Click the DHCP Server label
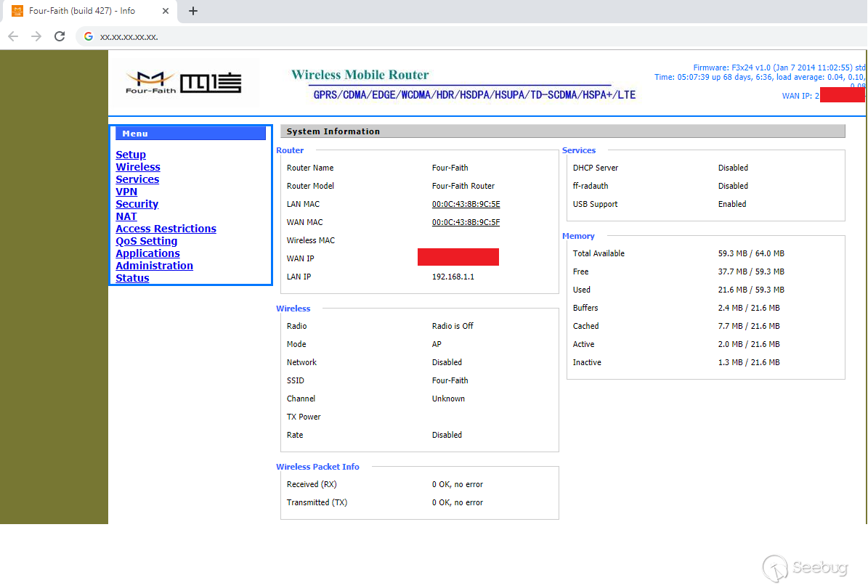 pos(596,168)
